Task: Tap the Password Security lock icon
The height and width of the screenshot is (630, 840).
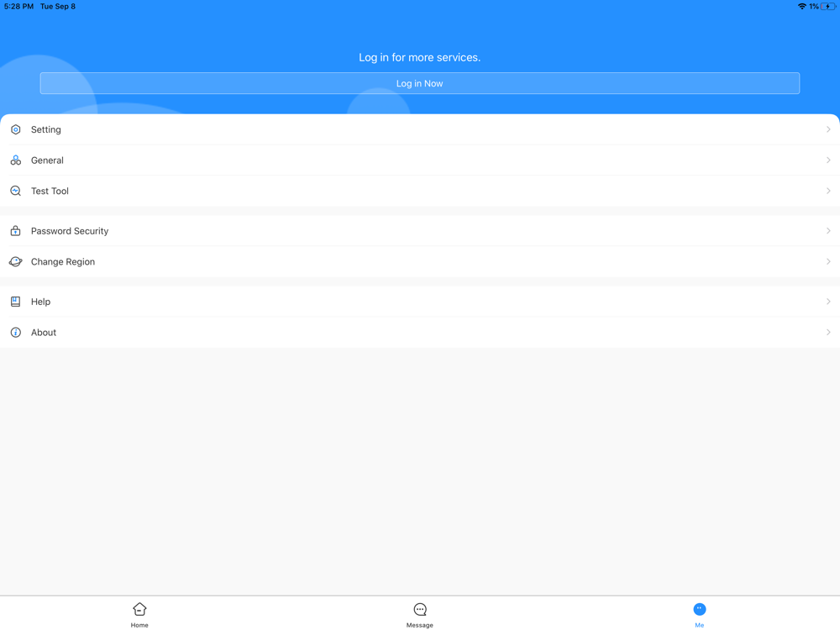Action: tap(15, 231)
